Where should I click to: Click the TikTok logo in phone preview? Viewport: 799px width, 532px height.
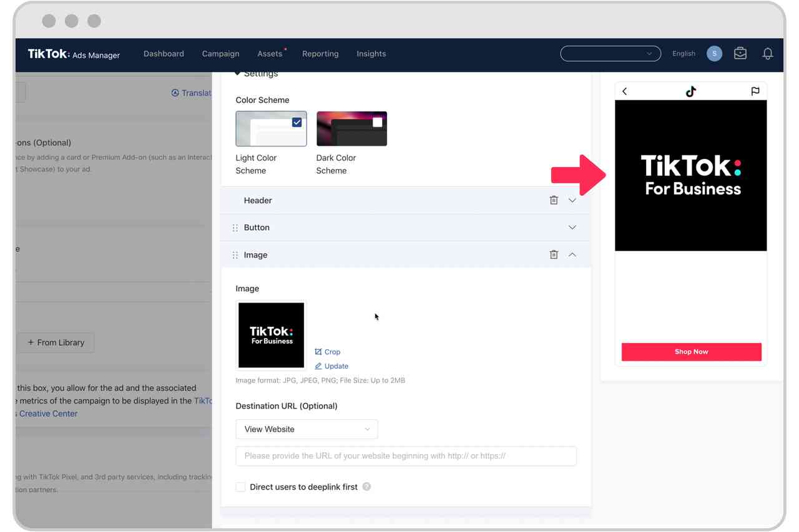pyautogui.click(x=690, y=91)
